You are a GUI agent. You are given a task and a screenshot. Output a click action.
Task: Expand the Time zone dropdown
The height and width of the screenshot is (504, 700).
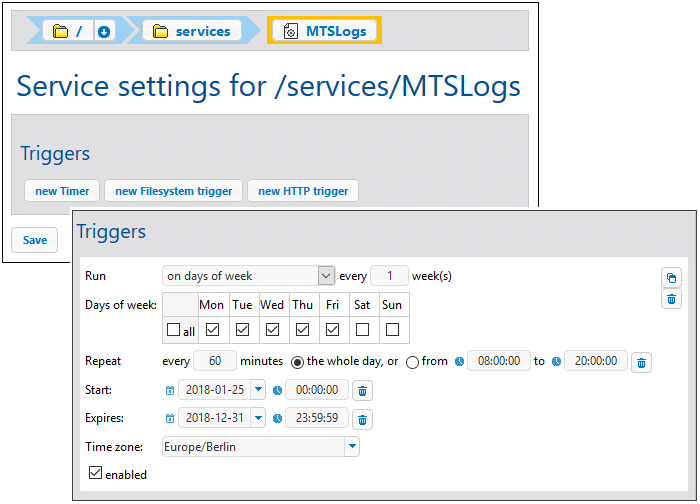[x=351, y=447]
